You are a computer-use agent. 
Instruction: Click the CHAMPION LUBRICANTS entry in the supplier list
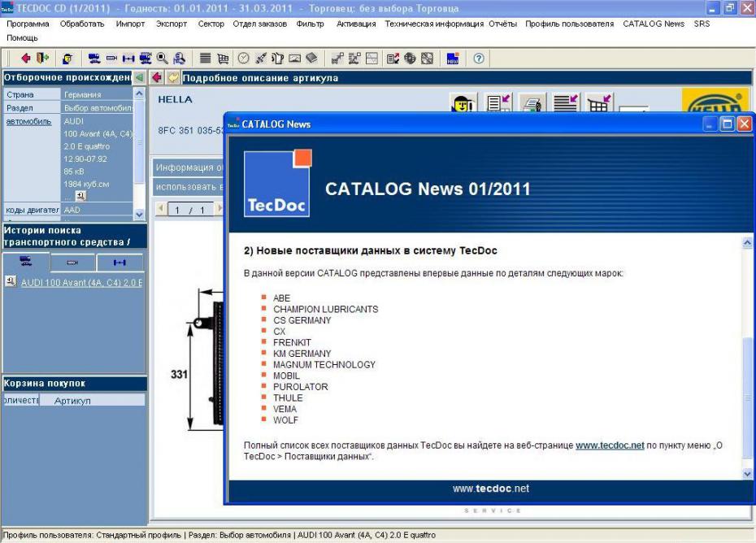pos(325,309)
